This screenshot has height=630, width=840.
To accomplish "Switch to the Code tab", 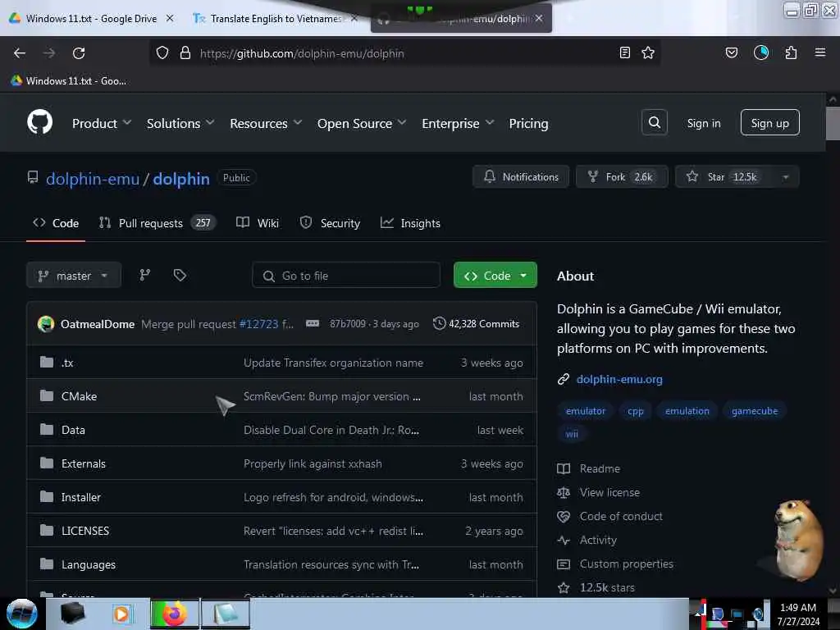I will pos(56,223).
